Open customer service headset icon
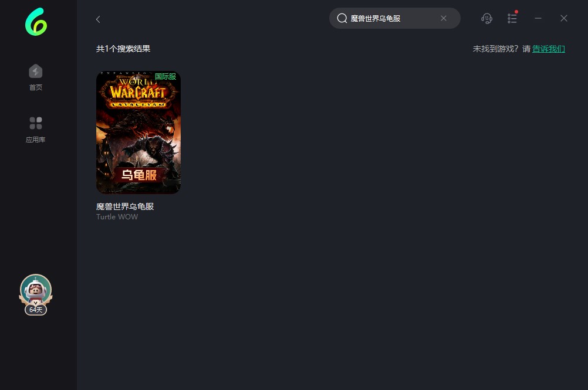 (x=486, y=18)
